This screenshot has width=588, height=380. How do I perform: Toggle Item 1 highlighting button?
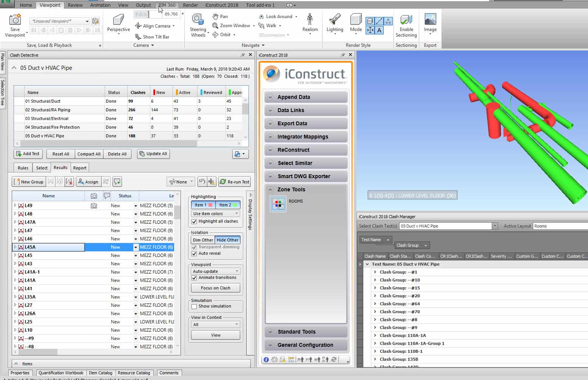203,205
